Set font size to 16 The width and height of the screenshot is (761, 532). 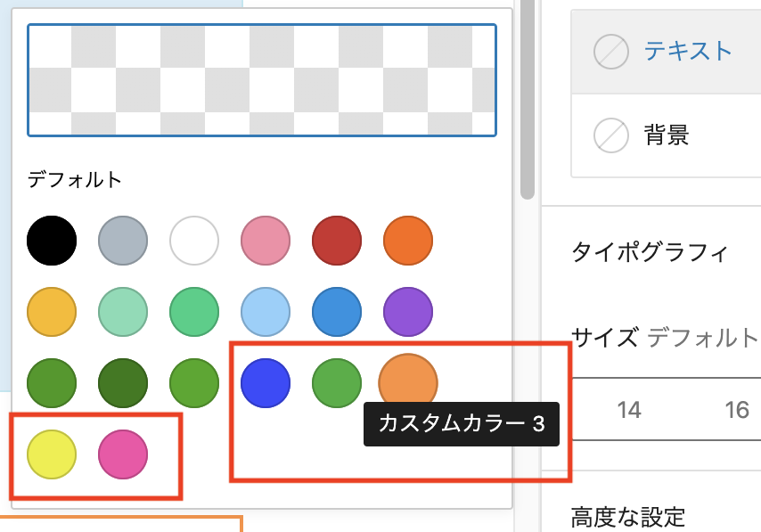coord(736,409)
